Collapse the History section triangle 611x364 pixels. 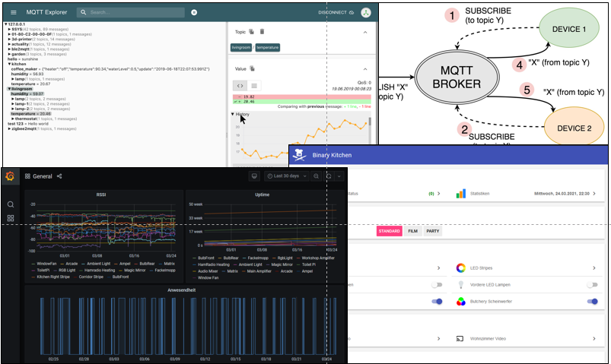pos(233,114)
